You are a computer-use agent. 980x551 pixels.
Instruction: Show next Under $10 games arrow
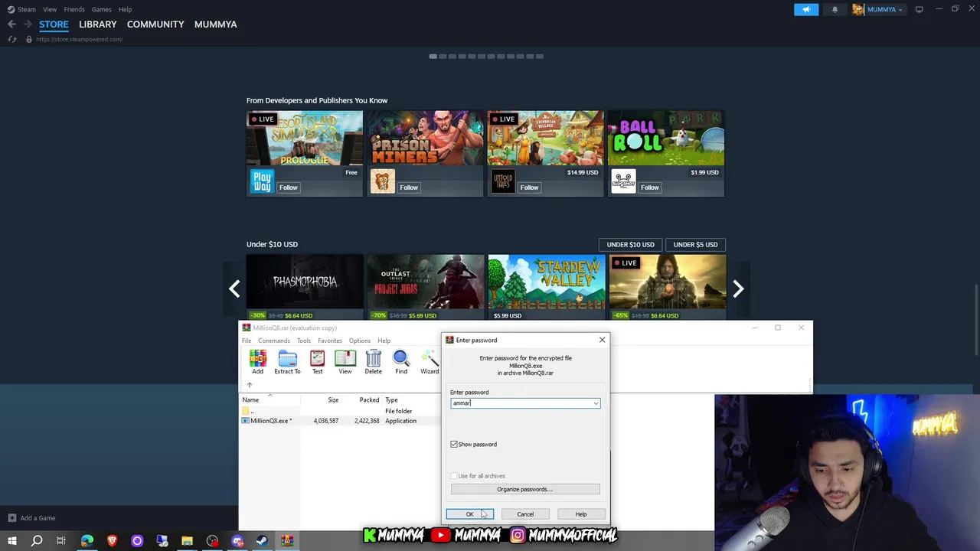pyautogui.click(x=738, y=289)
